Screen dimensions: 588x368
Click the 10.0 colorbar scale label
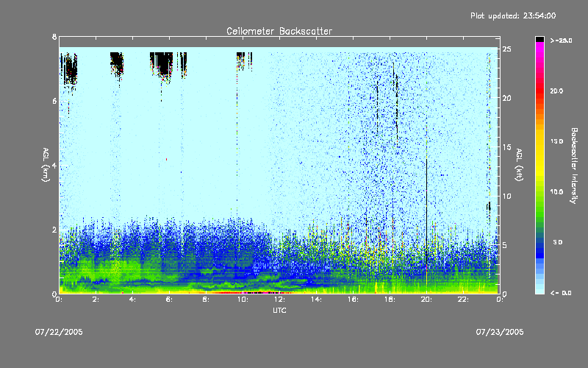coord(556,192)
